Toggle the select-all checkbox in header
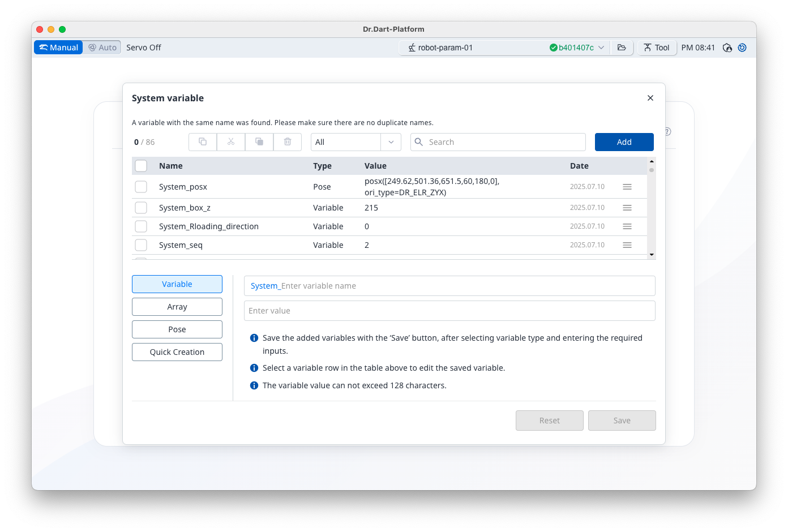 pos(141,166)
